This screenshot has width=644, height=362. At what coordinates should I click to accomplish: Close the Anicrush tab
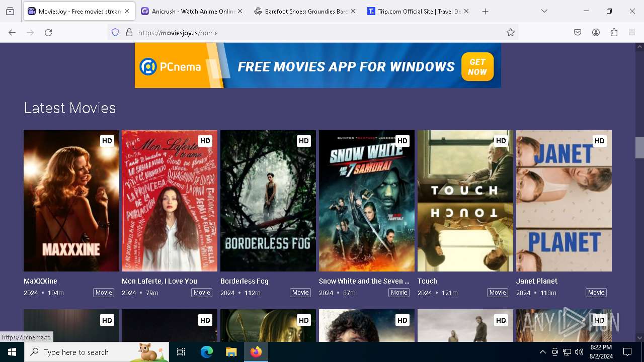(240, 11)
